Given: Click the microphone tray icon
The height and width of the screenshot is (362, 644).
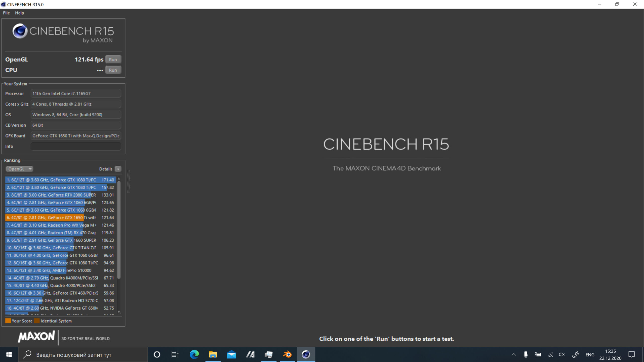Looking at the screenshot, I should click(526, 354).
